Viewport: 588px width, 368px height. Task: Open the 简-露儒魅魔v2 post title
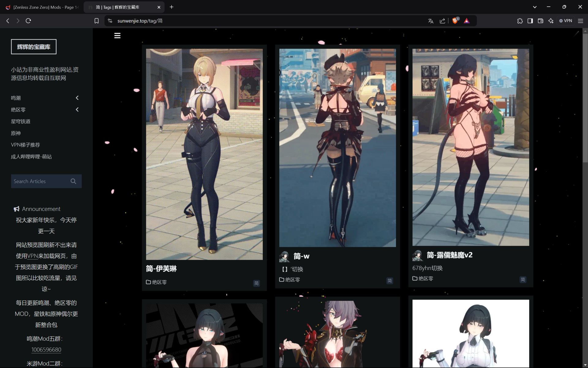[450, 255]
